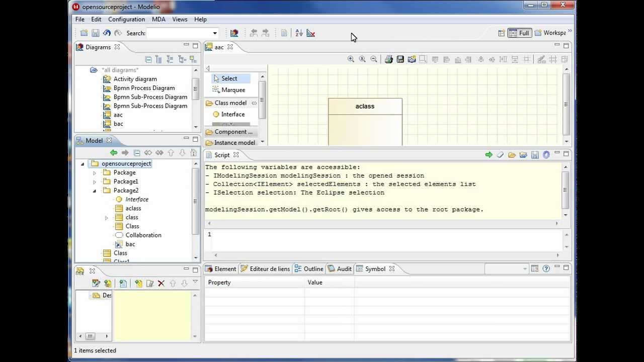Close the Symbol tab
The height and width of the screenshot is (362, 644).
coord(392,269)
